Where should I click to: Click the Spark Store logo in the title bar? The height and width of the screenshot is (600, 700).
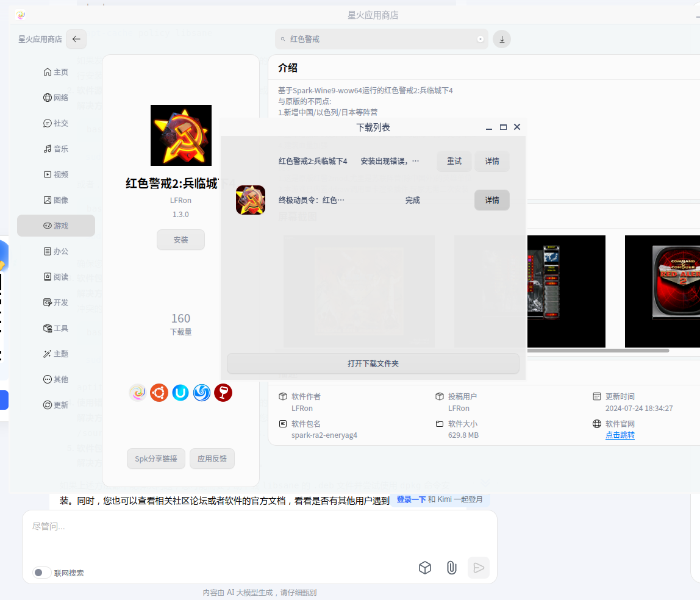(x=21, y=15)
